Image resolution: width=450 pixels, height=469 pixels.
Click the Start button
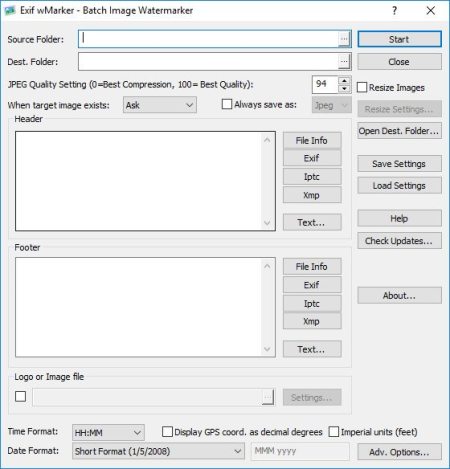click(399, 39)
